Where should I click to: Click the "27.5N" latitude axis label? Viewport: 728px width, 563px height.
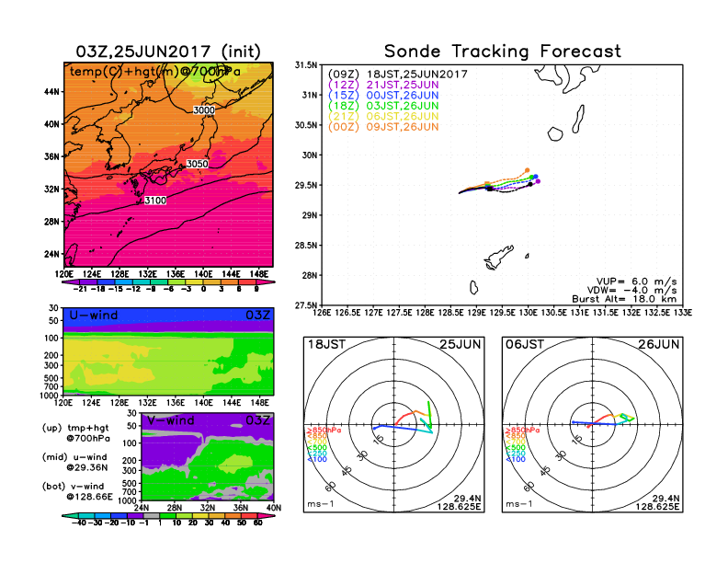(306, 305)
